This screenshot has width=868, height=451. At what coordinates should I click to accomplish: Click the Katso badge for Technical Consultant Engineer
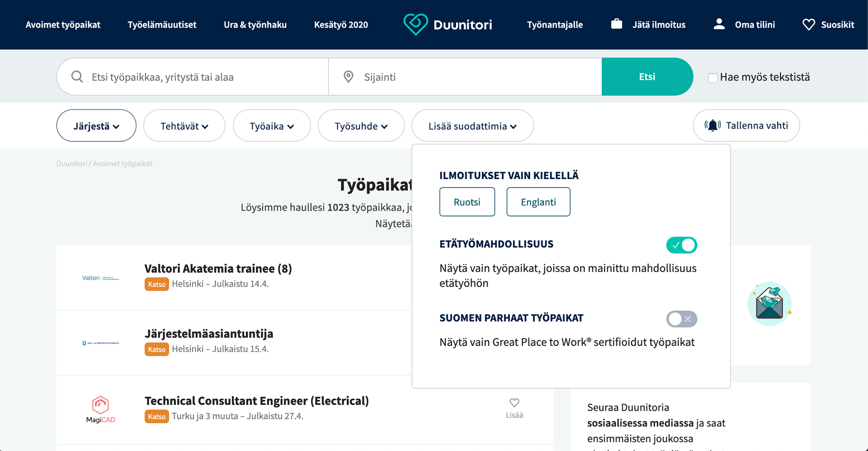157,416
